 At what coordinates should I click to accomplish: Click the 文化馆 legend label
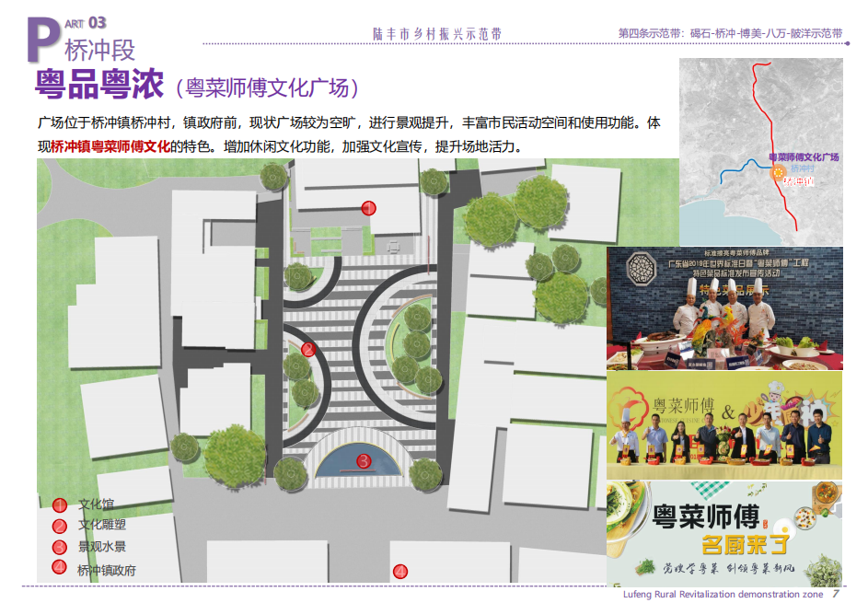(96, 504)
